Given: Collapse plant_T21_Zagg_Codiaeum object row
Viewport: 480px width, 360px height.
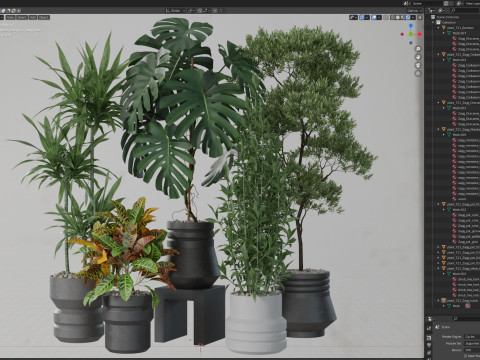Looking at the screenshot, I should pos(439,54).
